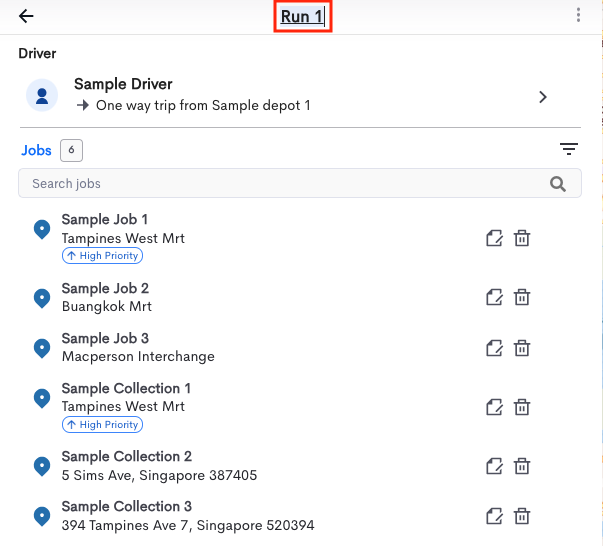The height and width of the screenshot is (546, 603).
Task: Delete Sample Job 2
Action: (x=522, y=297)
